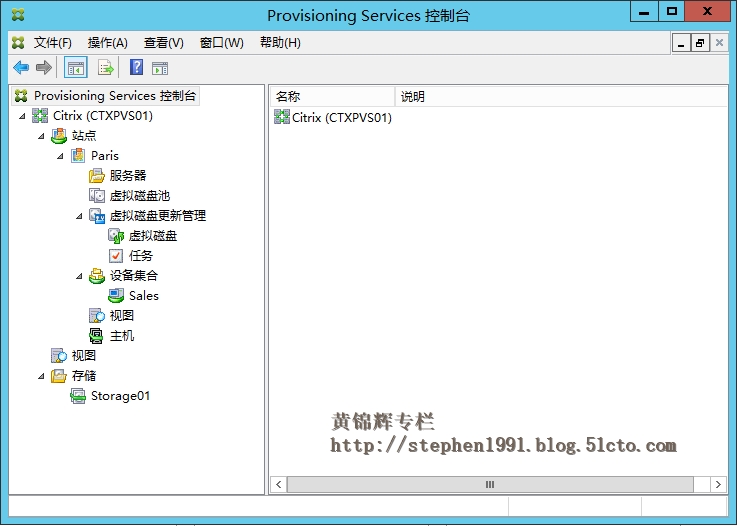Sort by the 说明 column header
The width and height of the screenshot is (737, 526).
tap(562, 96)
